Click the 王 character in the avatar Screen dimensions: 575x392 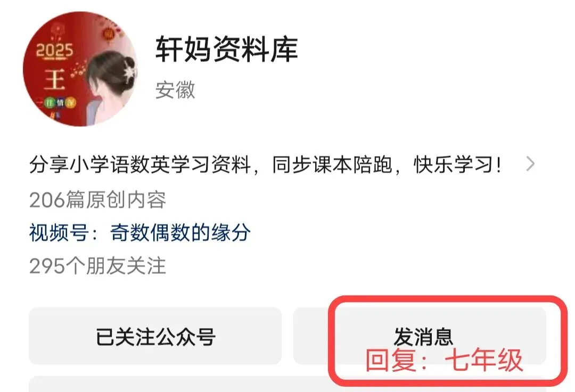coord(54,79)
